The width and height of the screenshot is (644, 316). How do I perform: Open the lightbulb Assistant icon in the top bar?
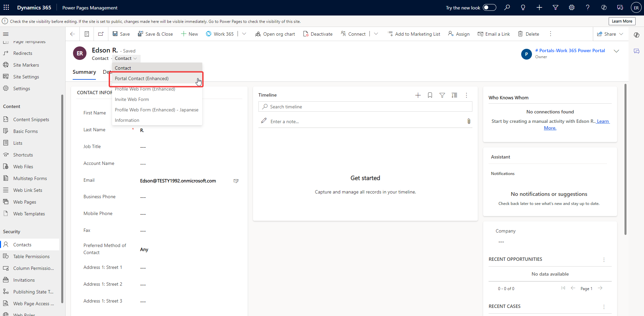(x=523, y=7)
